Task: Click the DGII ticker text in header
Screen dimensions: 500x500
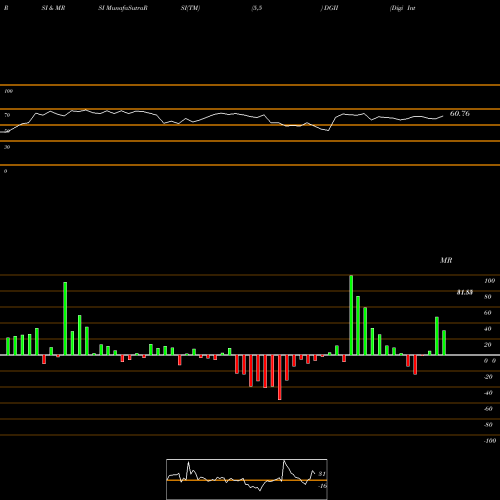Action: pos(330,8)
